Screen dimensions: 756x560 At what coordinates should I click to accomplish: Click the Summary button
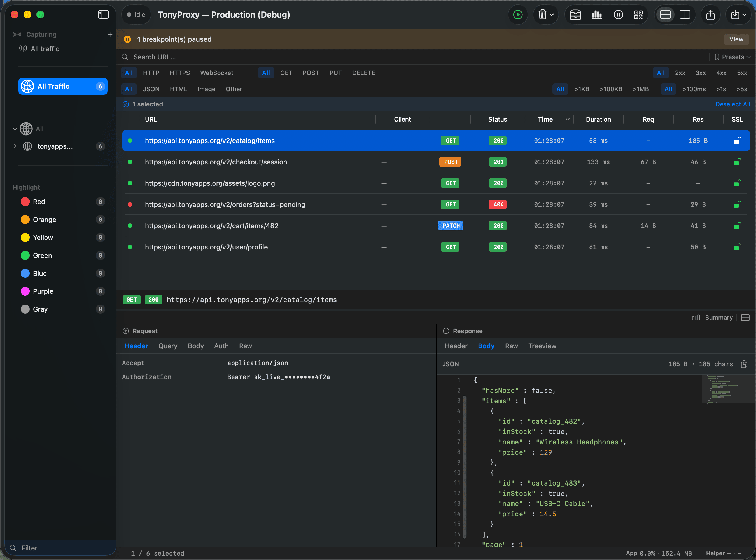tap(712, 318)
